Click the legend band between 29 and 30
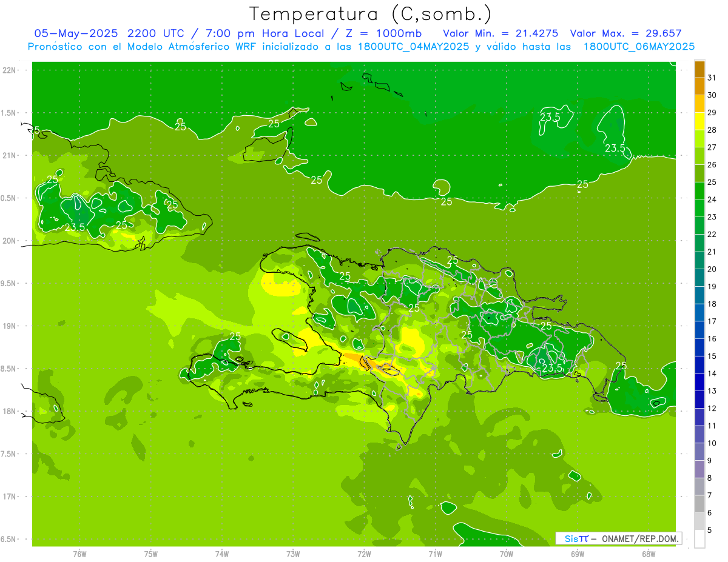 coord(699,104)
